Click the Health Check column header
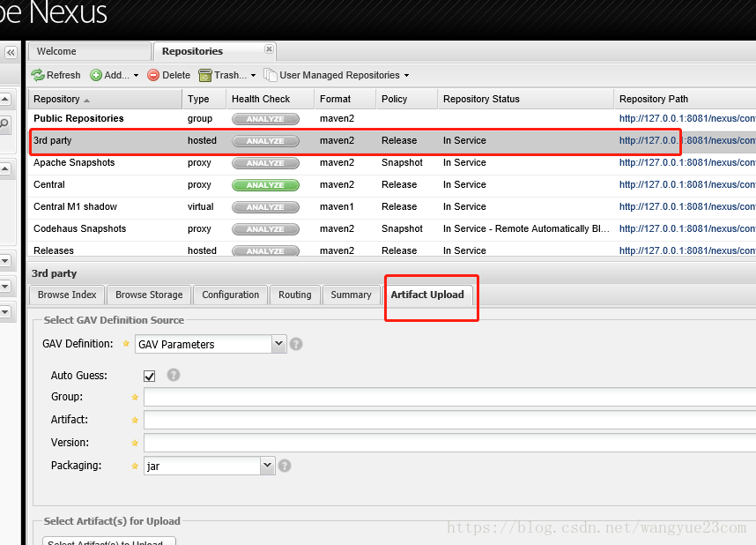The height and width of the screenshot is (545, 756). click(x=270, y=99)
